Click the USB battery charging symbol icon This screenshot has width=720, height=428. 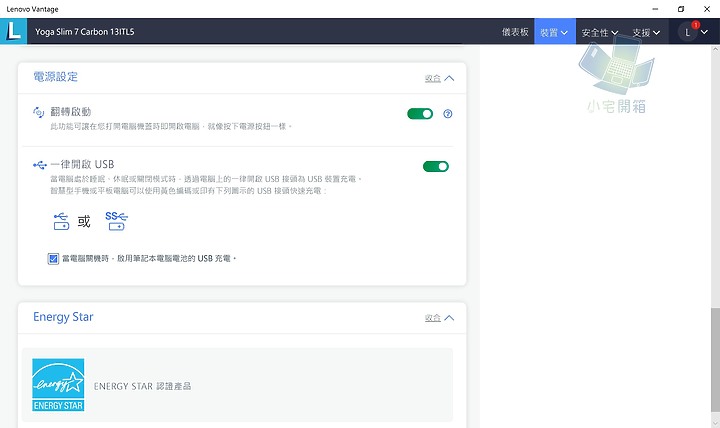pyautogui.click(x=61, y=221)
